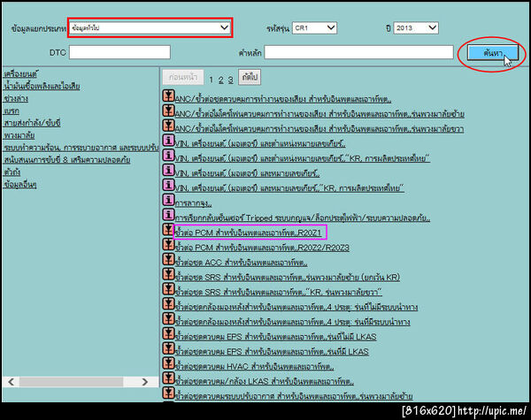Image resolution: width=531 pixels, height=420 pixels.
Task: Open the สายส่งกำลัง/ขับขี่ category
Action: (x=32, y=123)
